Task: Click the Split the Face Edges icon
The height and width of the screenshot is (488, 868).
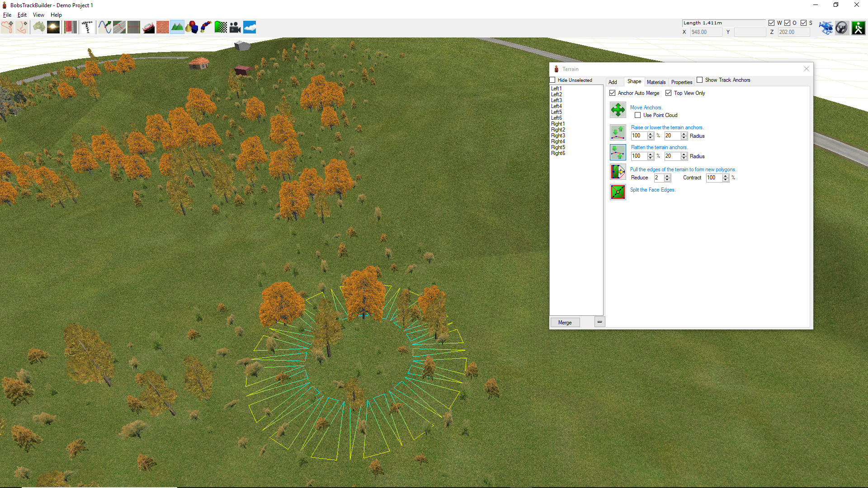Action: [x=618, y=192]
